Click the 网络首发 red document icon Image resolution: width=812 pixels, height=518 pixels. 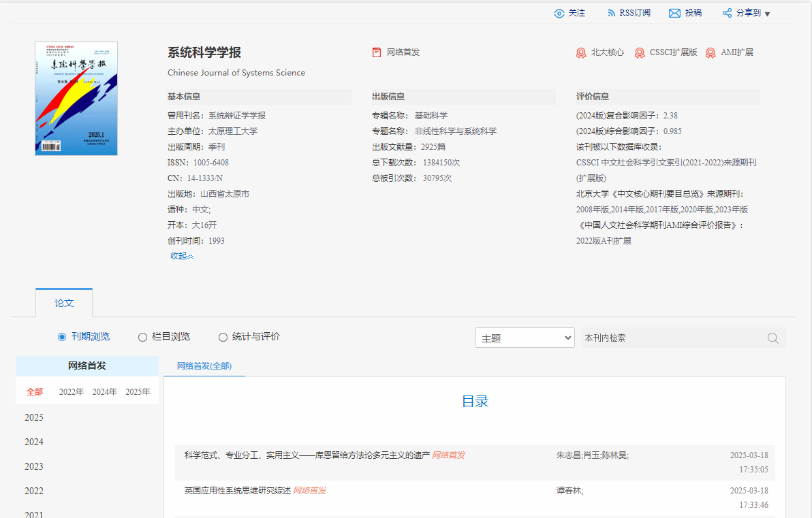click(377, 52)
